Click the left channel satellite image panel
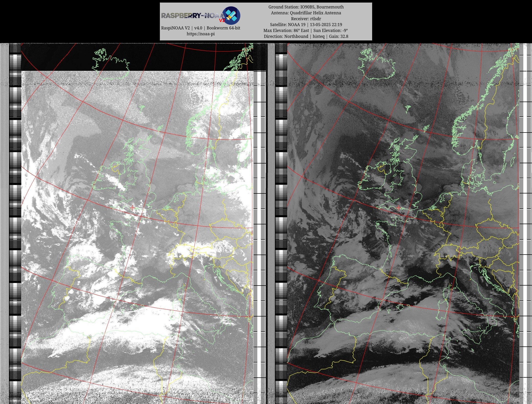 pos(137,223)
